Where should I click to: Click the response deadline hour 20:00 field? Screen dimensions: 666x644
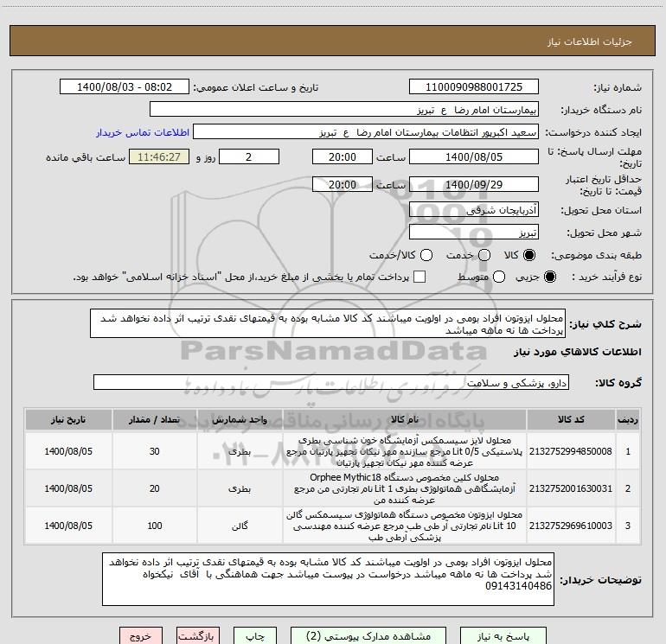click(x=343, y=156)
